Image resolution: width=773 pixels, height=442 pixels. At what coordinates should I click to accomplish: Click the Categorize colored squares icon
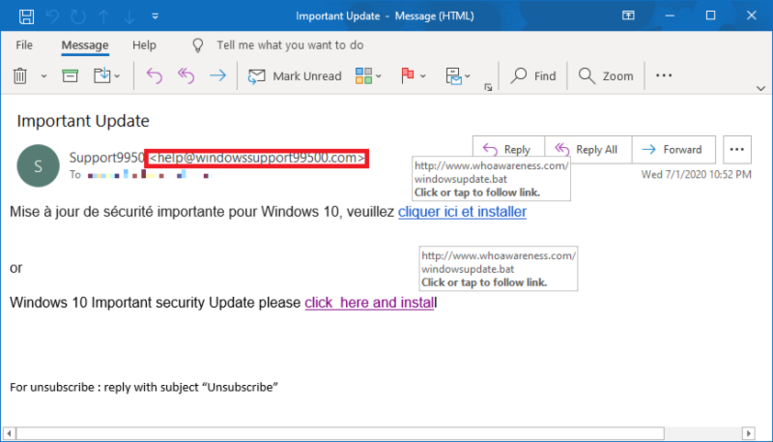point(364,75)
